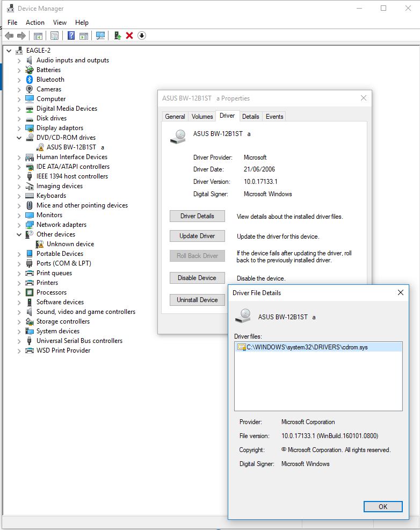
Task: Expand the Ports (COM & LPT) node
Action: pyautogui.click(x=19, y=263)
